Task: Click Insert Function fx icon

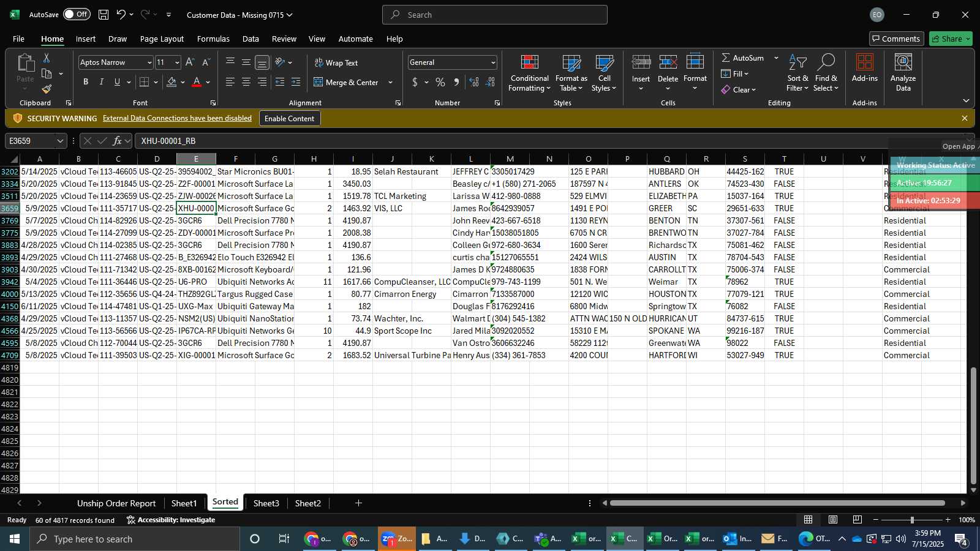Action: 117,141
